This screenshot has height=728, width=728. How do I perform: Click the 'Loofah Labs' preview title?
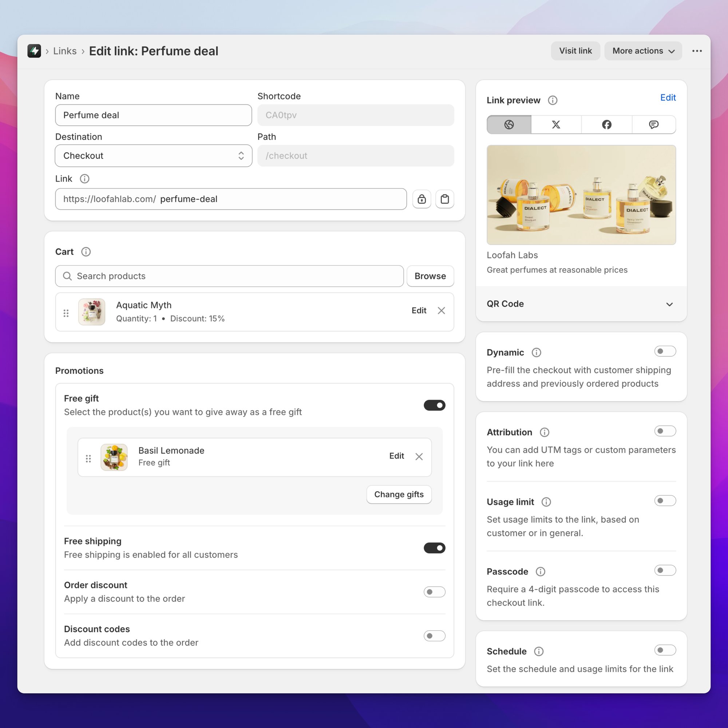point(512,255)
